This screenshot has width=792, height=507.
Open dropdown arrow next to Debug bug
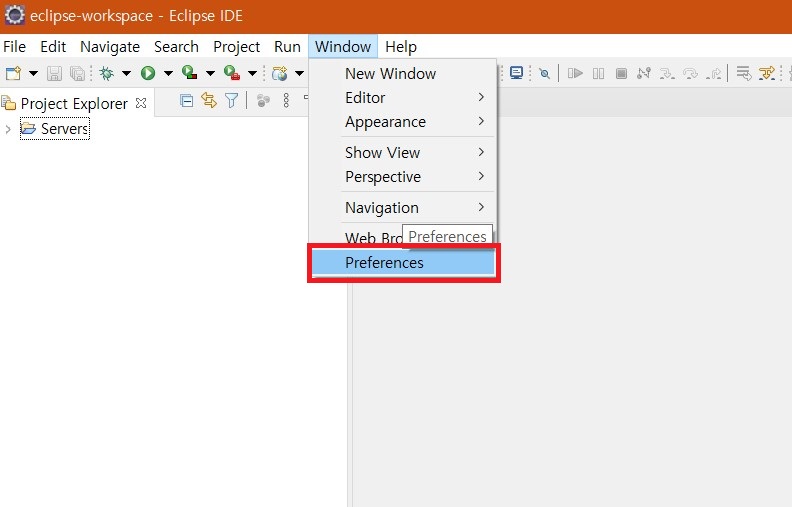point(126,73)
